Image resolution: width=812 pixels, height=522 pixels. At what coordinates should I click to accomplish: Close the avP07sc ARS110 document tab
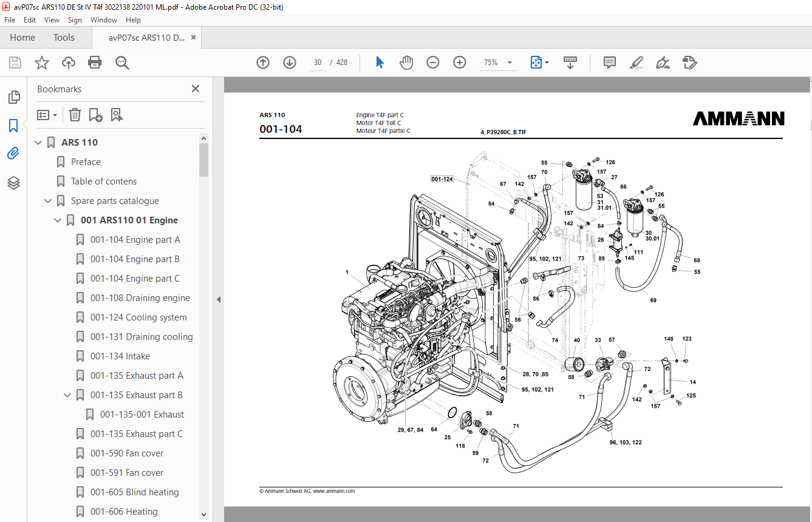pyautogui.click(x=194, y=38)
